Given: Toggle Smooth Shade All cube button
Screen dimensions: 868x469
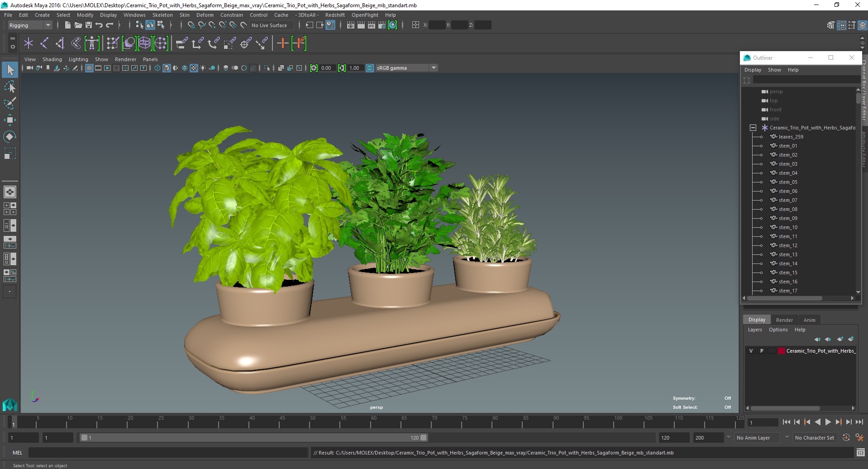Looking at the screenshot, I should (167, 68).
